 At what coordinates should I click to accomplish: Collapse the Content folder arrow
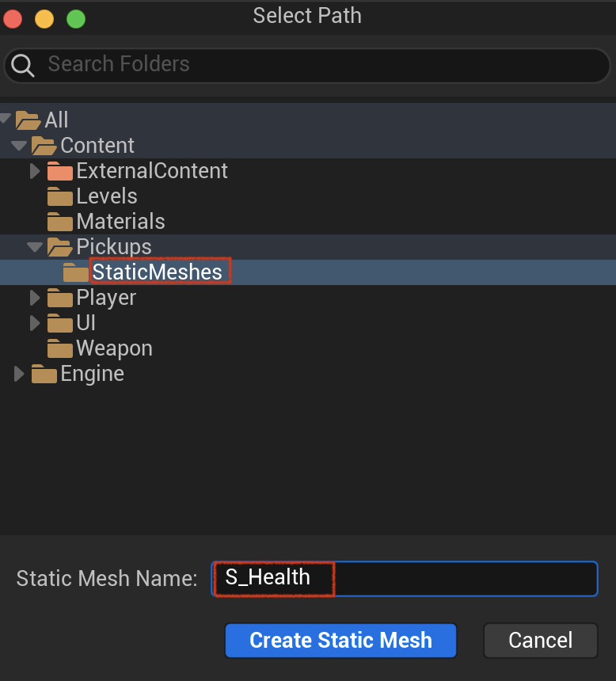tap(19, 146)
